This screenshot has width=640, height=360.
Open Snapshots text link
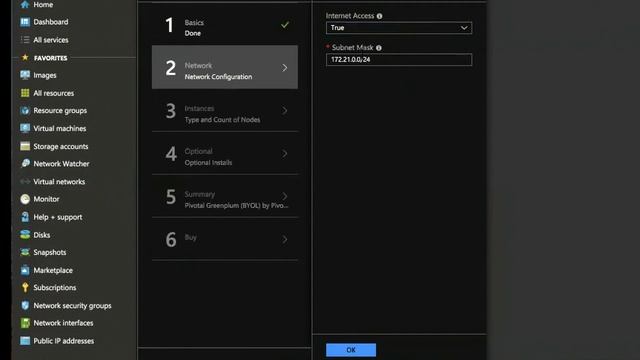point(50,252)
